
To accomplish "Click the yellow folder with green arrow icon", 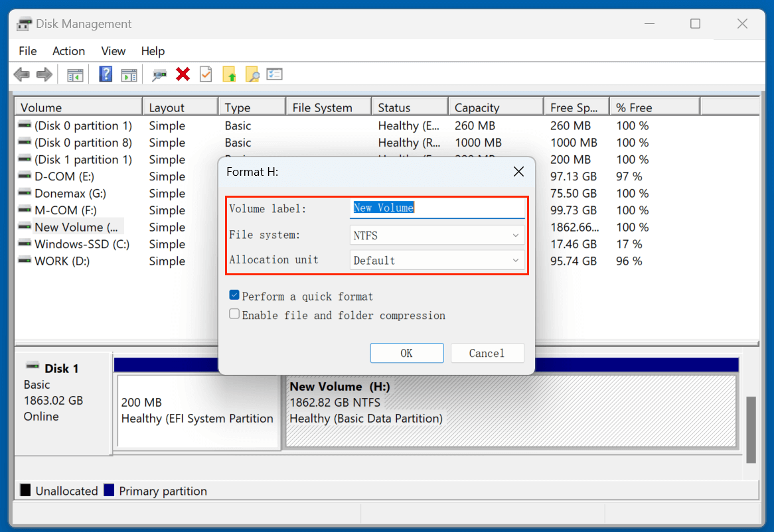I will pyautogui.click(x=229, y=74).
